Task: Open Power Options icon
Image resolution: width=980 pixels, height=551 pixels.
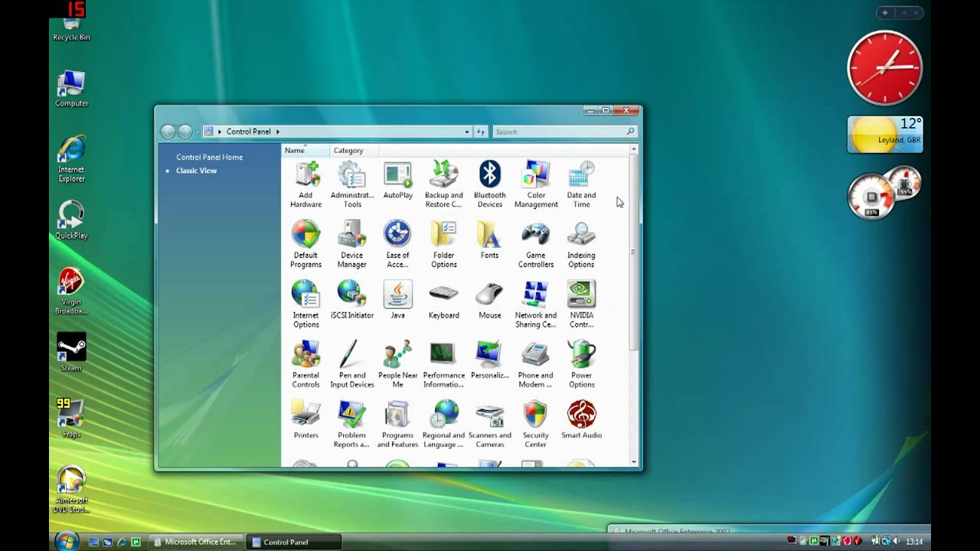Action: tap(581, 356)
